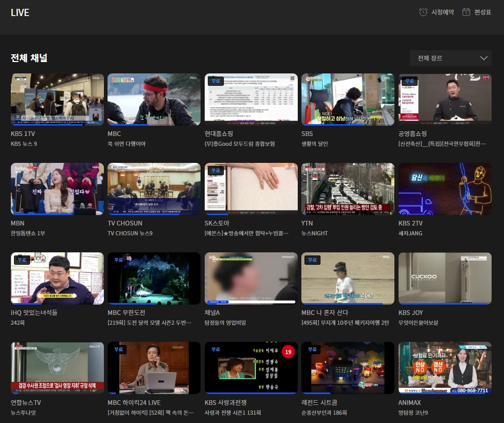Viewport: 504px width, 423px height.
Task: Open the KBS 사랑과전쟁 thumbnail
Action: pos(251,368)
